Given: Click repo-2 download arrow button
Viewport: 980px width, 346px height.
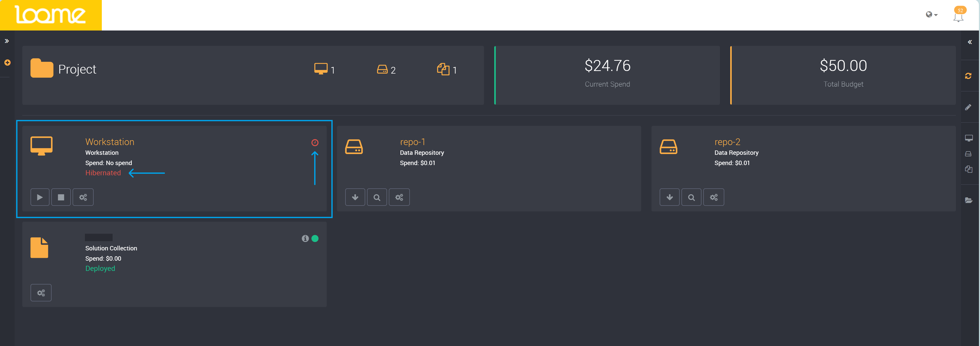Looking at the screenshot, I should click(x=670, y=197).
